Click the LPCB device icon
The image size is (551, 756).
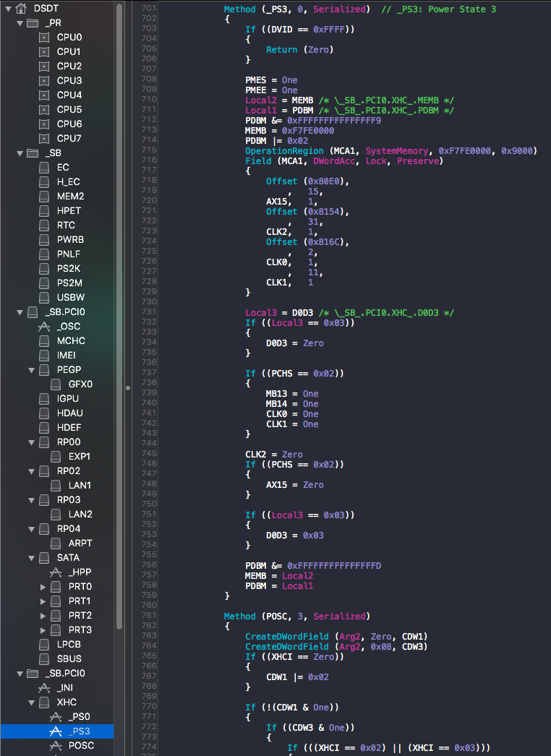tap(44, 645)
